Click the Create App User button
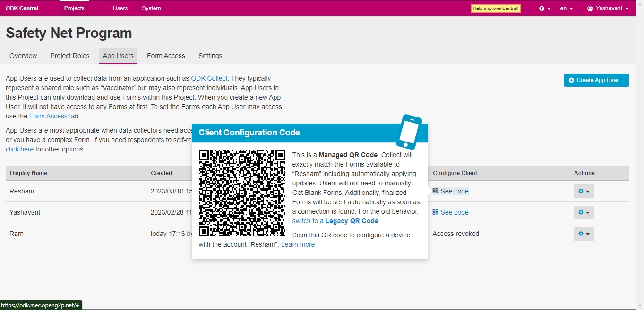Image resolution: width=644 pixels, height=310 pixels. [x=596, y=80]
